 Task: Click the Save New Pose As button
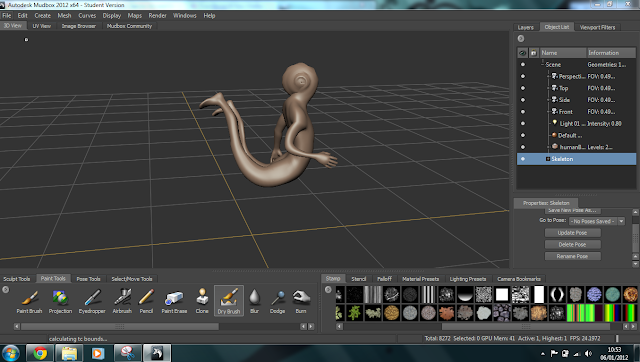coord(573,211)
